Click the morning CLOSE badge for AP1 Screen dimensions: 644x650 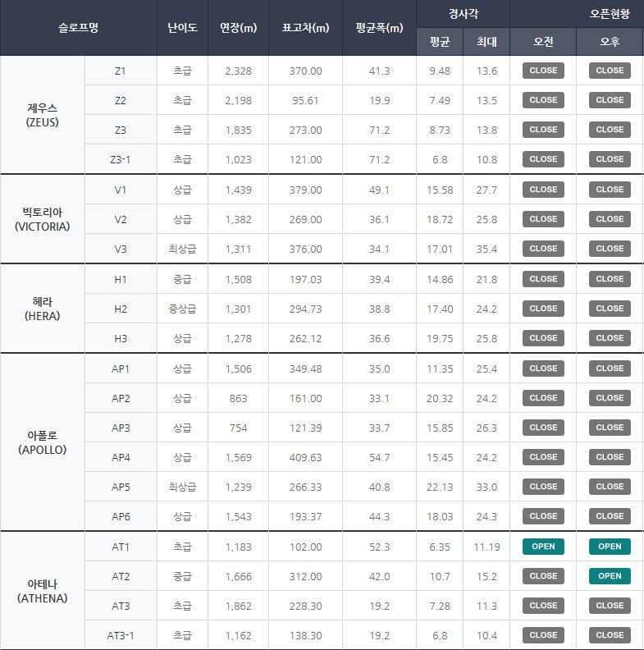(543, 368)
